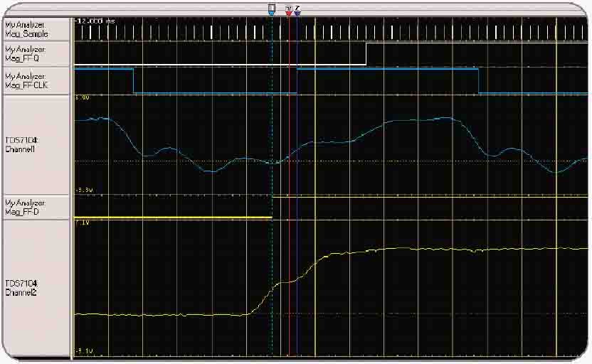The height and width of the screenshot is (364, 592).
Task: Select the TDS7104 Channel1 label
Action: pos(22,144)
